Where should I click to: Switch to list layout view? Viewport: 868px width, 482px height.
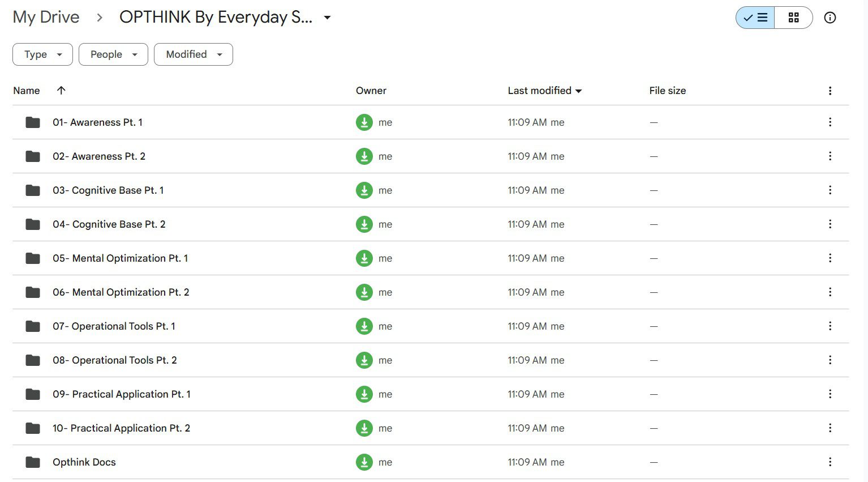(755, 18)
